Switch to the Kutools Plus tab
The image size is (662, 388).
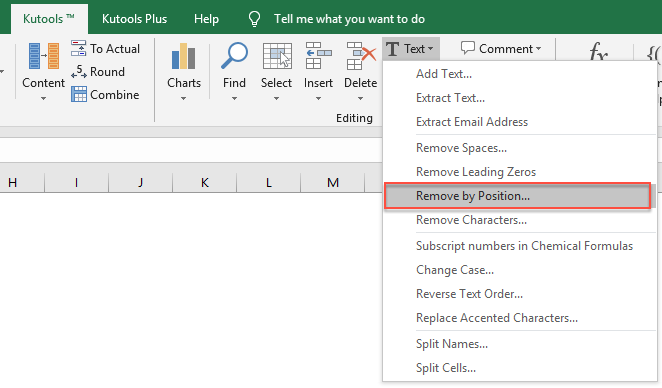135,19
